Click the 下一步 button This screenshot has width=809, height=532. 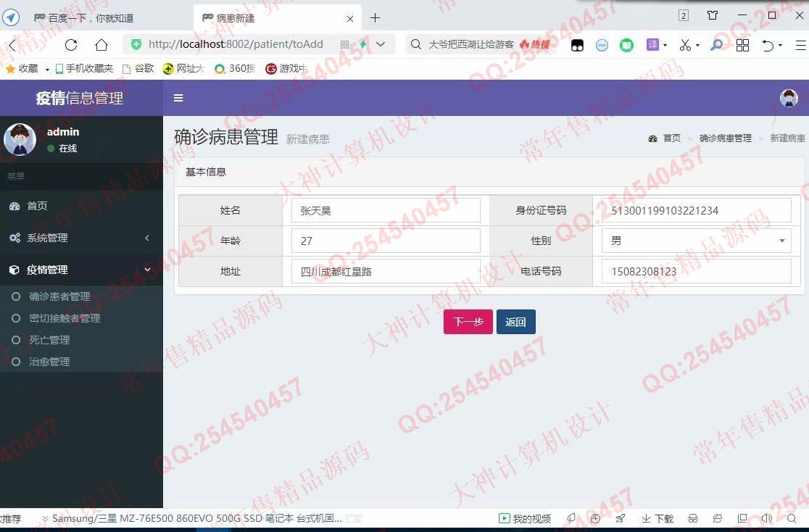point(468,322)
